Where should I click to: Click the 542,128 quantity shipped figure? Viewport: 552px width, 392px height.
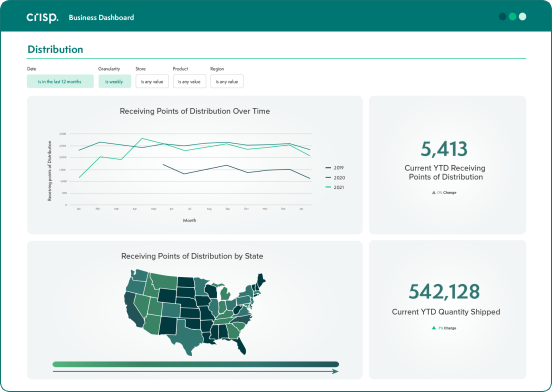(x=444, y=292)
